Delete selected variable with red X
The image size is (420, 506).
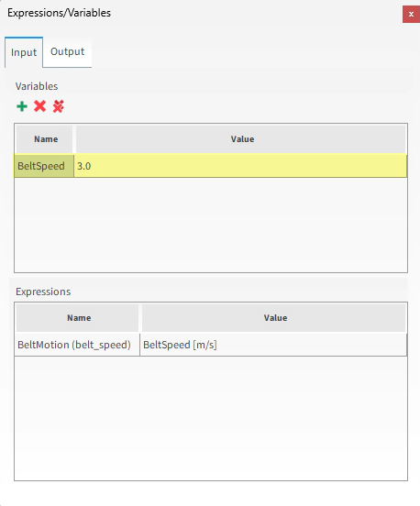pos(40,106)
